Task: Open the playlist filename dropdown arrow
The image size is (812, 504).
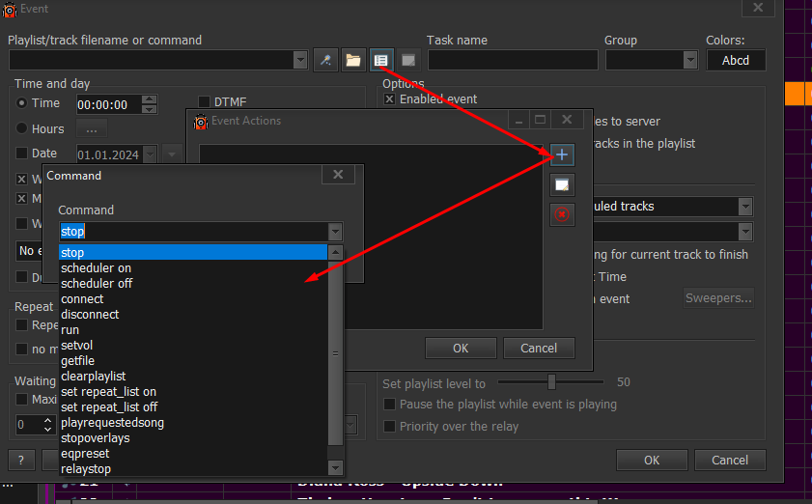Action: pyautogui.click(x=300, y=61)
